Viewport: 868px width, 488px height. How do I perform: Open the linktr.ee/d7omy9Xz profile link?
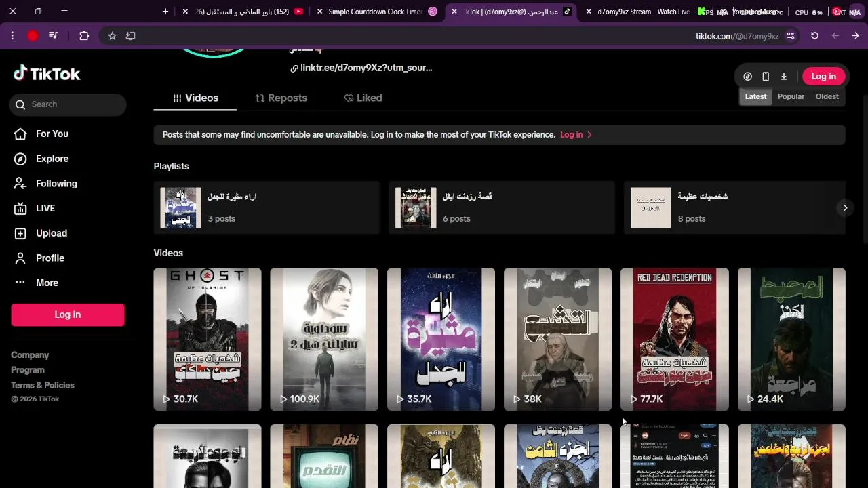click(366, 68)
